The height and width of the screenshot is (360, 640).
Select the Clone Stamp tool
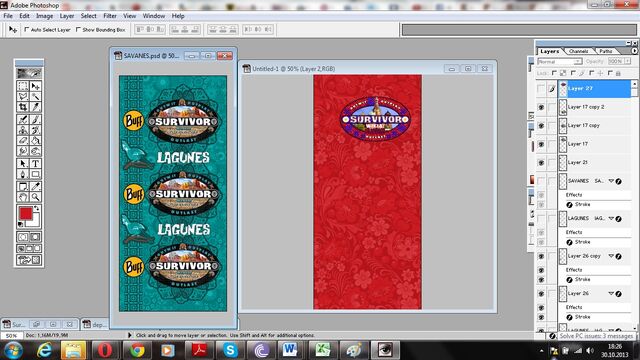point(23,130)
